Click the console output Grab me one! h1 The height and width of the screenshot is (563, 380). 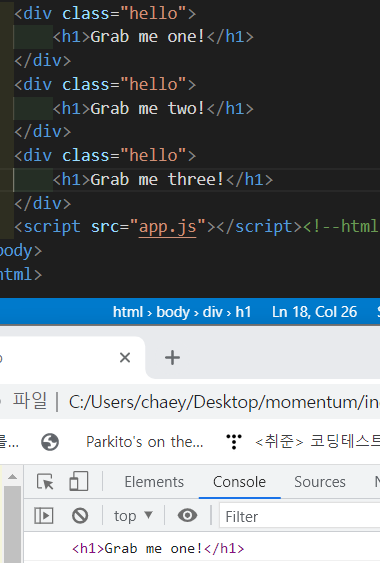pyautogui.click(x=158, y=548)
